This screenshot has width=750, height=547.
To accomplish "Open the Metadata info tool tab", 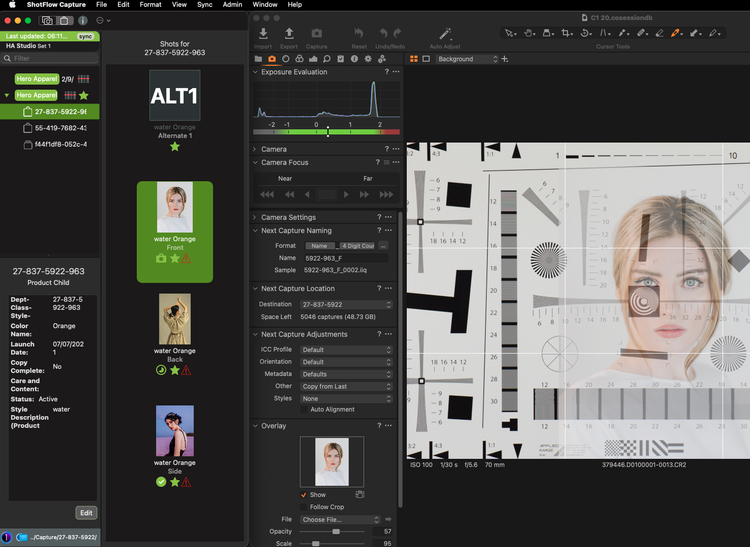I will point(354,59).
